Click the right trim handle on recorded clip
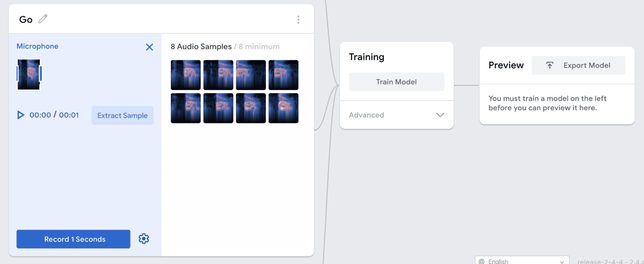 pyautogui.click(x=41, y=74)
